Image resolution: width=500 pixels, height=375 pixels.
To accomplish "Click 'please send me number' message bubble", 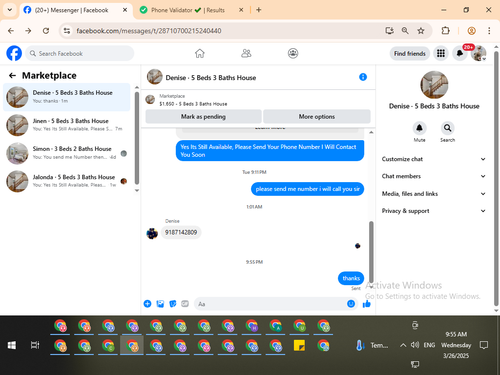I will coord(307,189).
